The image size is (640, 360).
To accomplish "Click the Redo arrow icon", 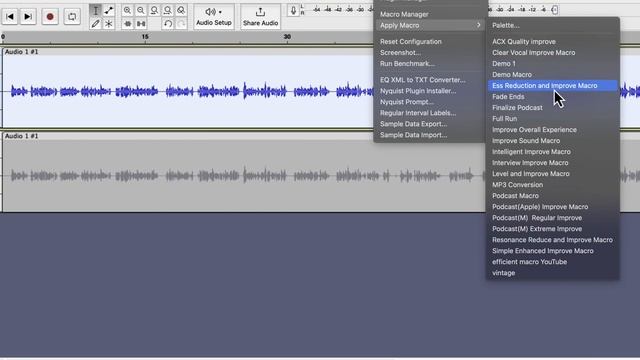I will click(181, 24).
